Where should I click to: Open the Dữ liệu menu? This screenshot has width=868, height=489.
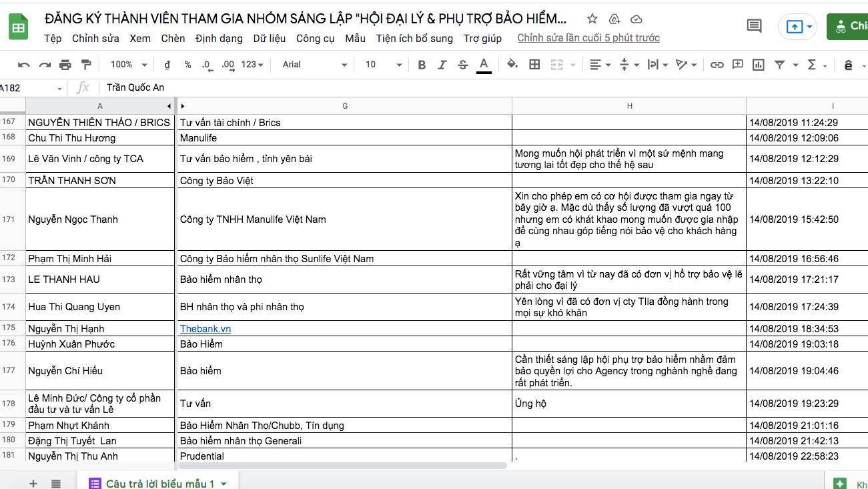click(270, 39)
